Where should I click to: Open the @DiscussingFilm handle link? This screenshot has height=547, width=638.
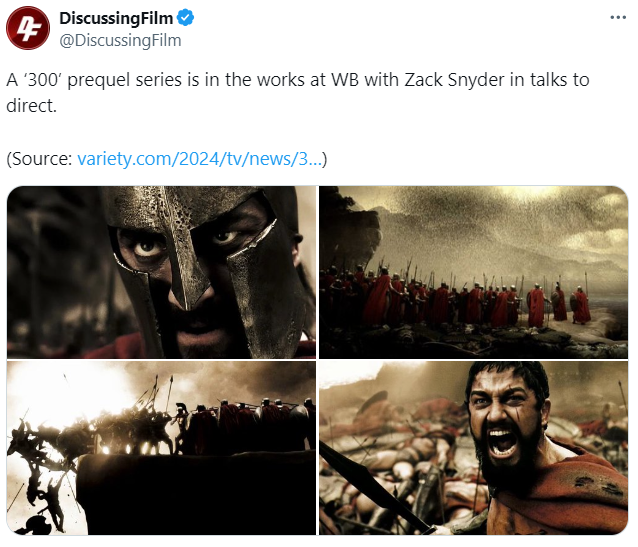(x=120, y=41)
